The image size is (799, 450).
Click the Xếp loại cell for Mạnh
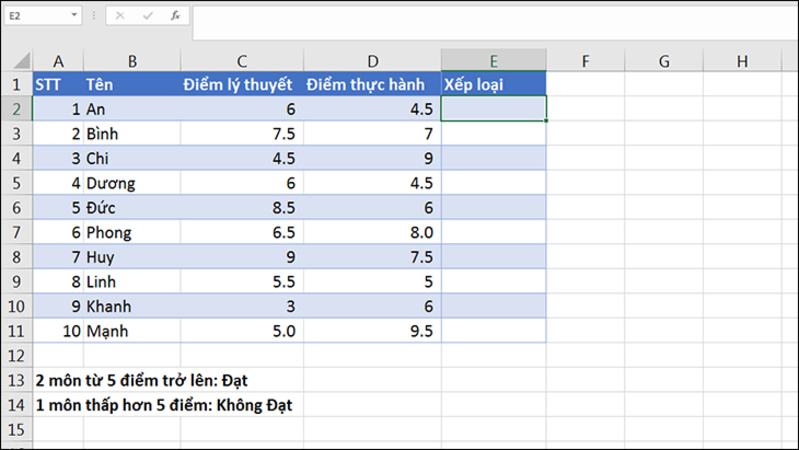tap(494, 331)
